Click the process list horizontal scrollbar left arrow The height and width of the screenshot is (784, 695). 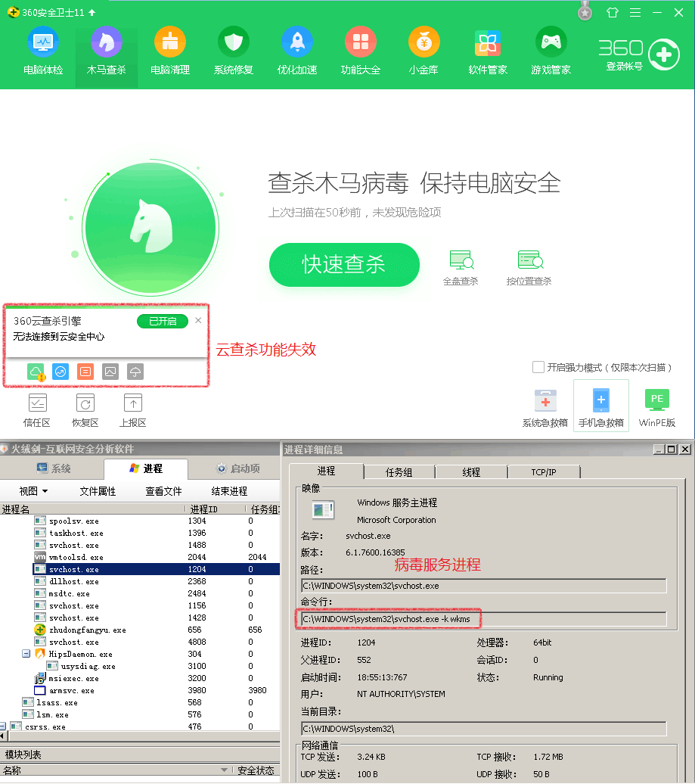point(2,736)
